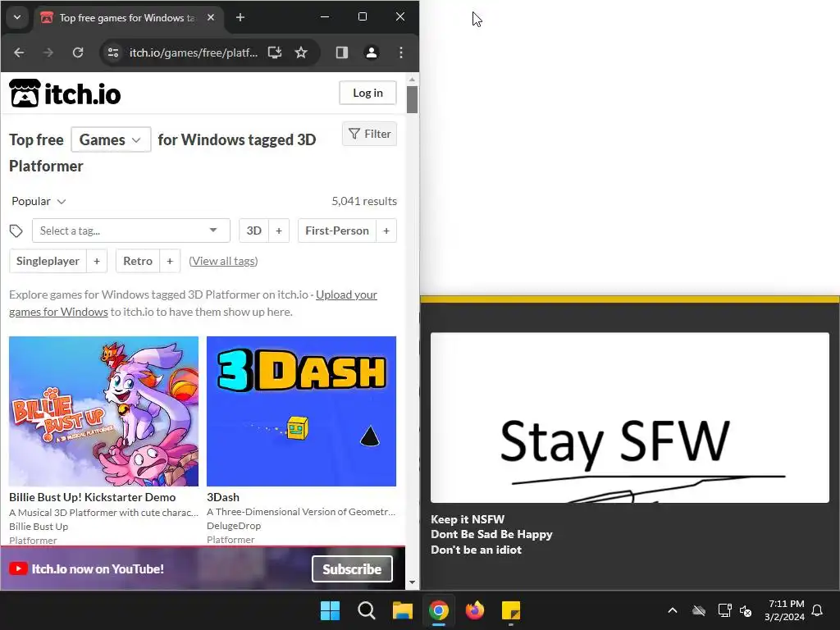
Task: Show hidden system tray icons
Action: pos(673,610)
